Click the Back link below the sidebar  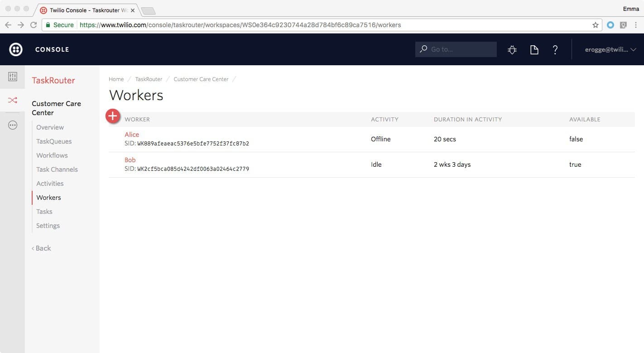pyautogui.click(x=41, y=248)
